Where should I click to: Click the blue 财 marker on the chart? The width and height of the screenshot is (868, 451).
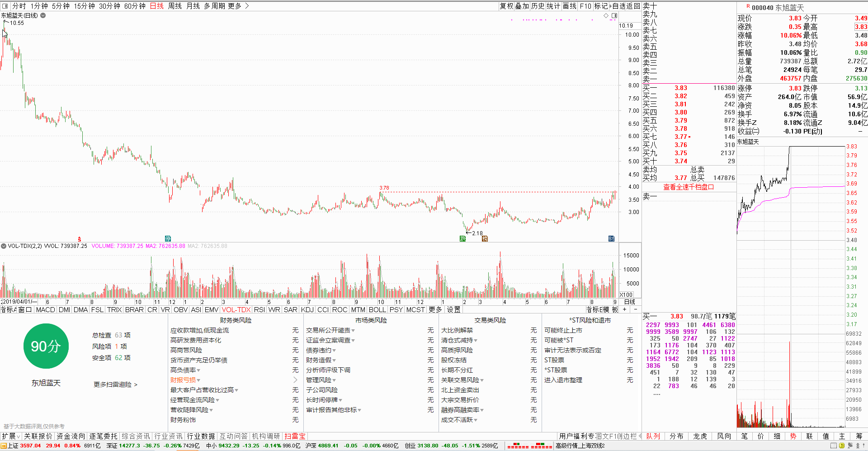[611, 239]
